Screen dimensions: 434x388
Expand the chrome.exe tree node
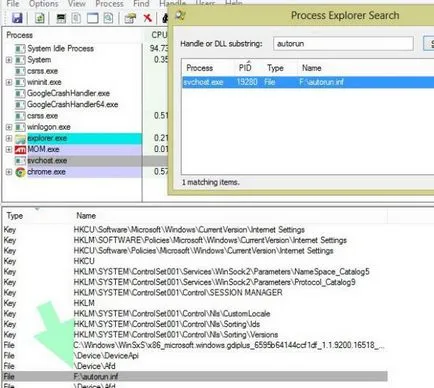tap(9, 172)
